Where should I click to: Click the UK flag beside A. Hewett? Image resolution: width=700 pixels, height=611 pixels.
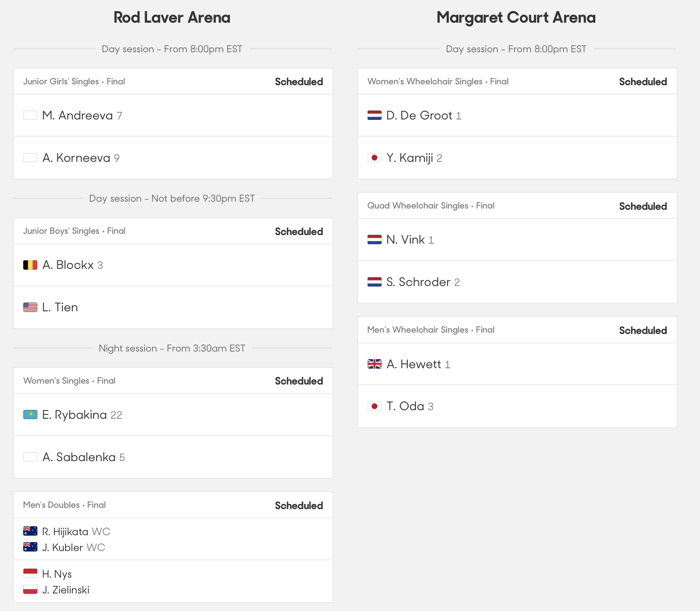tap(374, 364)
